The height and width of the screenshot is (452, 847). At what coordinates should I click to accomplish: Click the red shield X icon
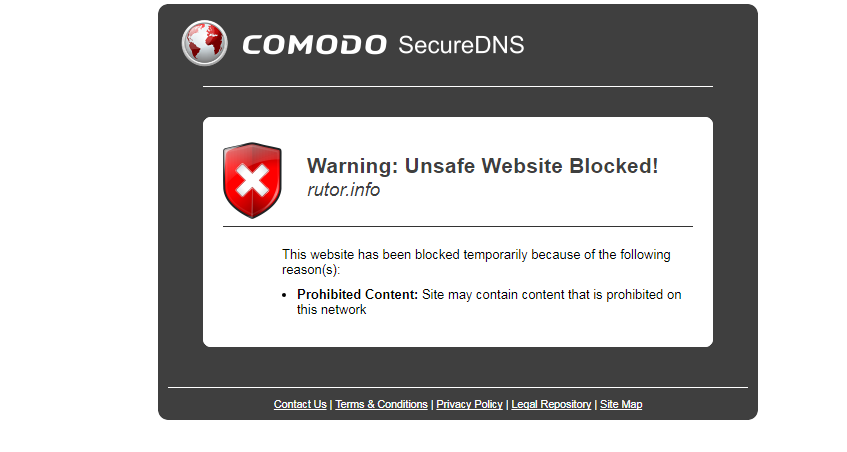coord(252,180)
